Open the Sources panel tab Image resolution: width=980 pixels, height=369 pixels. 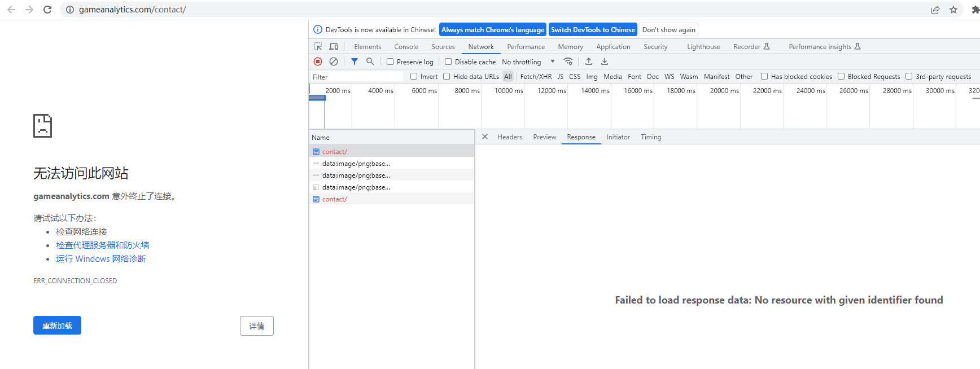(x=443, y=47)
